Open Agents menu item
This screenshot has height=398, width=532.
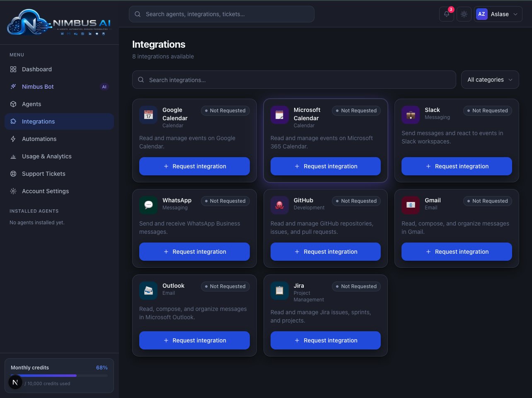[59, 104]
